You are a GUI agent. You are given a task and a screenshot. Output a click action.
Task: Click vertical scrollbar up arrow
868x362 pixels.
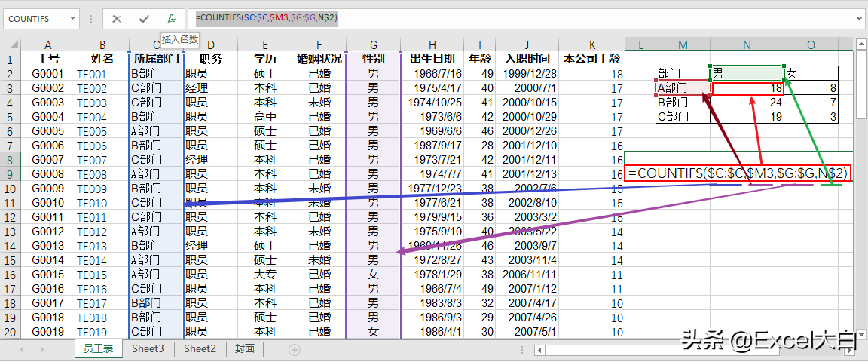tap(861, 45)
